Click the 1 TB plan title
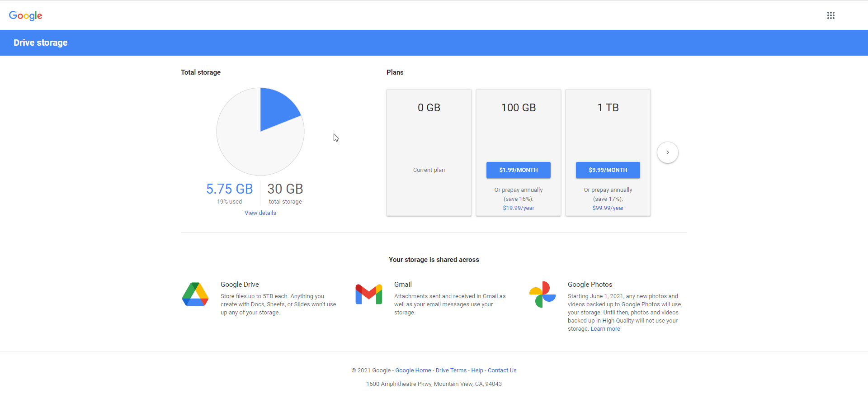This screenshot has height=399, width=868. [608, 108]
